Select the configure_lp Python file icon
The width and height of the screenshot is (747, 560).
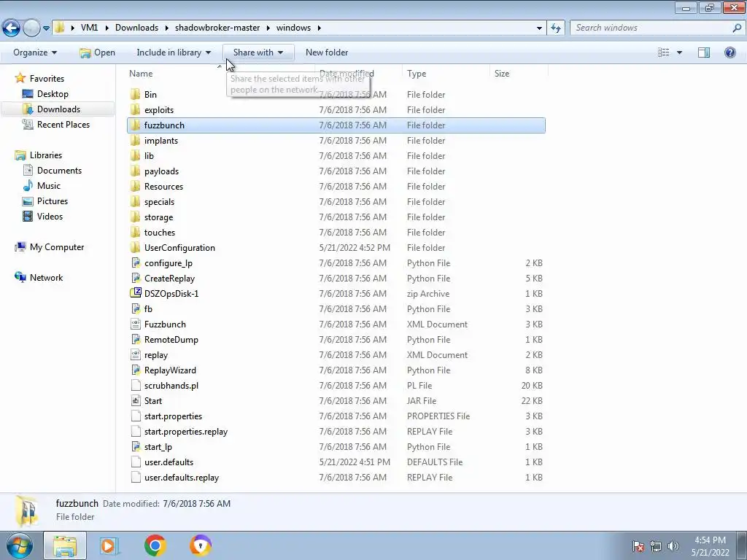[136, 262]
